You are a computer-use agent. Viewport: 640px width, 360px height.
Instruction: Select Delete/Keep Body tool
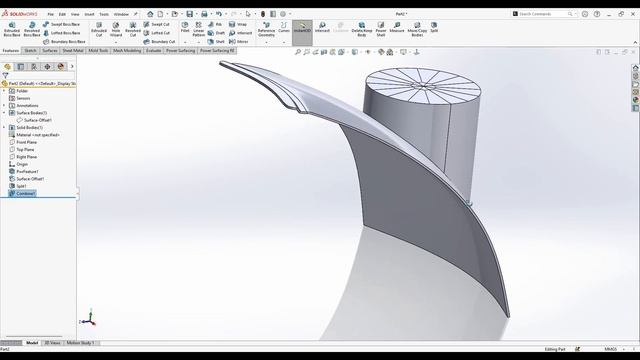tap(362, 29)
